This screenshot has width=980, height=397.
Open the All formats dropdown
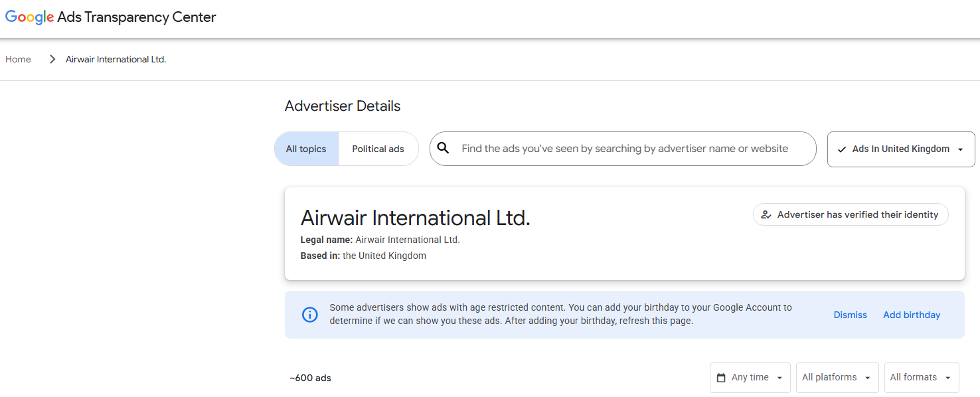tap(922, 378)
